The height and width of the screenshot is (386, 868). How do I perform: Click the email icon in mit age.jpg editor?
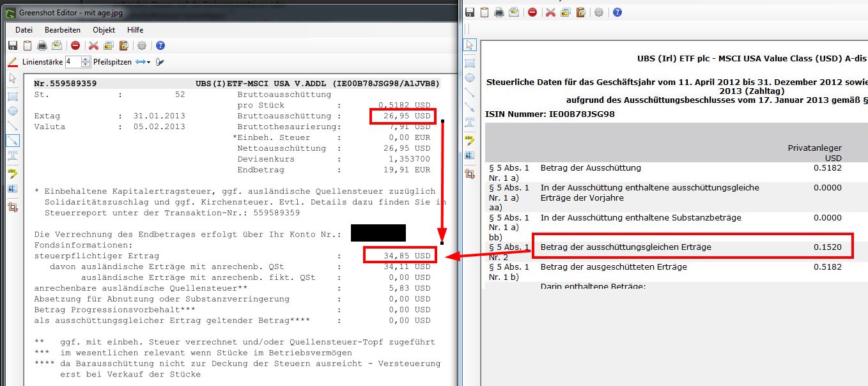56,45
